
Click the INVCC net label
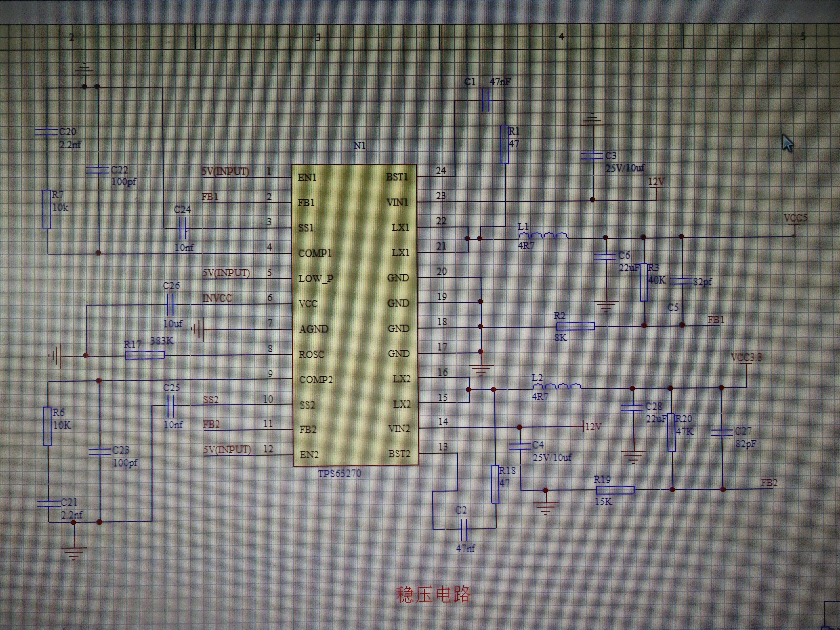pyautogui.click(x=217, y=298)
